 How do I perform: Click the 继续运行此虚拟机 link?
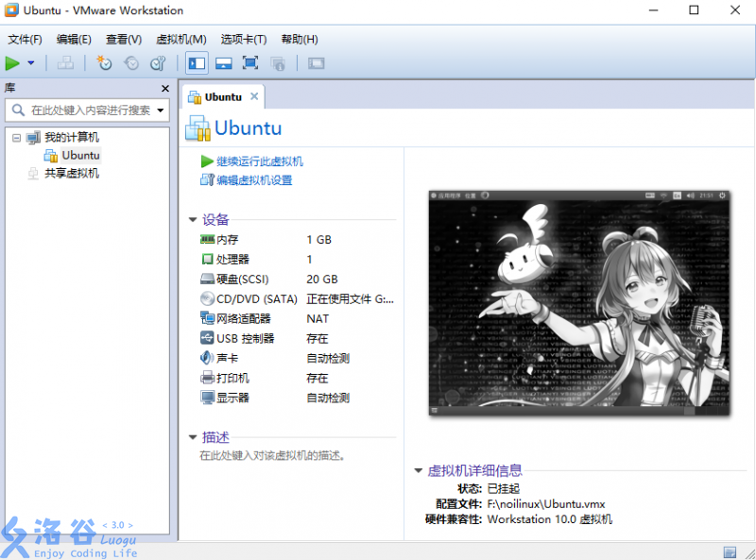click(x=260, y=161)
